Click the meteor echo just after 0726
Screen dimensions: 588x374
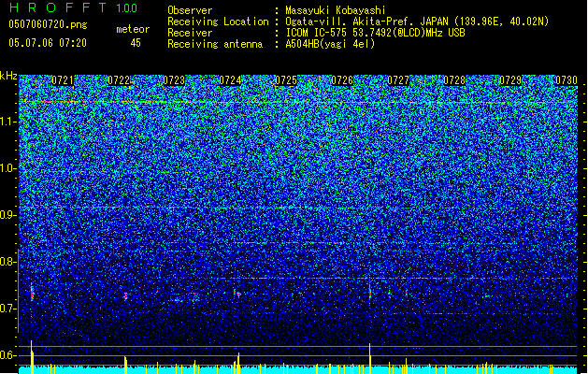(370, 293)
